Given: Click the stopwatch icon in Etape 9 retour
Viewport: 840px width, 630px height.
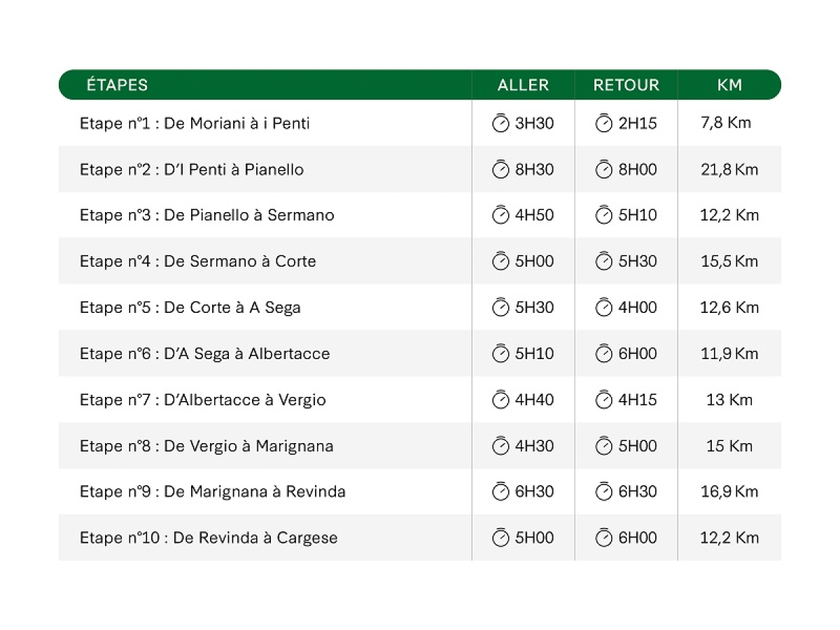Looking at the screenshot, I should pos(603,491).
